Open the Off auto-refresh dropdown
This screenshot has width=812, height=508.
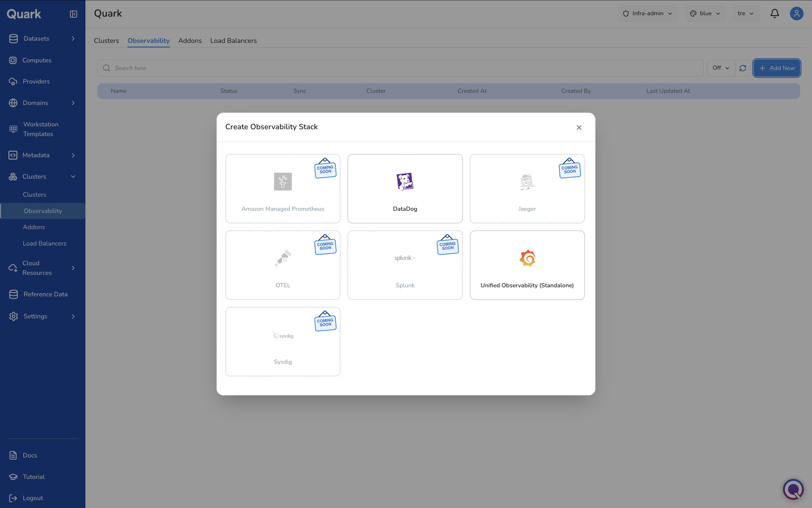pyautogui.click(x=721, y=68)
